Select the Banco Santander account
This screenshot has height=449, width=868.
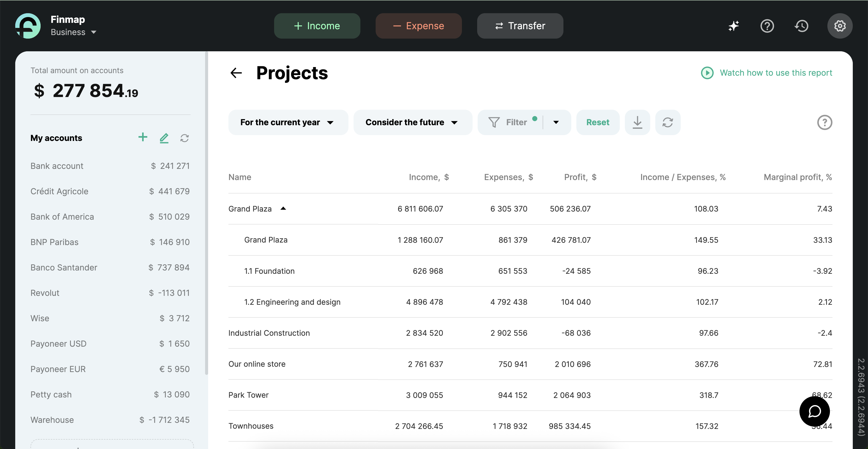click(110, 268)
